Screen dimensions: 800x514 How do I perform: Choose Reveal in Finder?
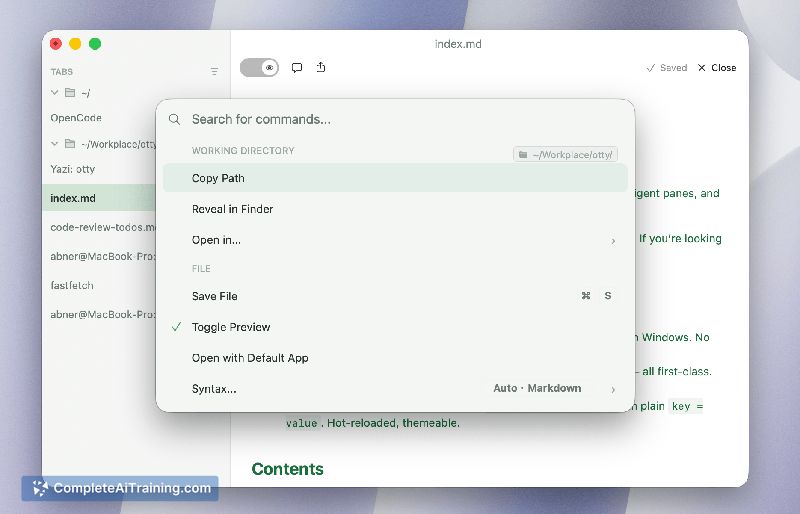coord(395,209)
